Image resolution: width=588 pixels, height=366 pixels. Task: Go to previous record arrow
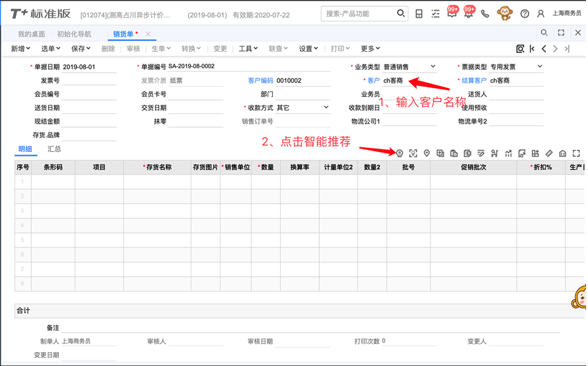point(544,49)
